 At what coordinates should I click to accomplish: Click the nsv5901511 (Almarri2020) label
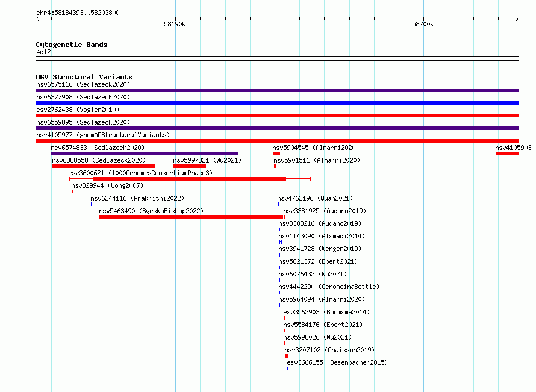317,160
